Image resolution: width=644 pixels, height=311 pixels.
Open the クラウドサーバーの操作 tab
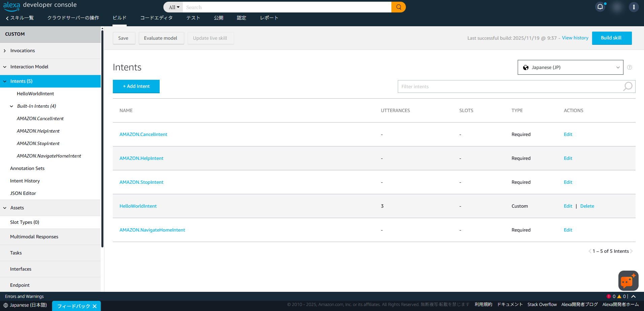click(73, 18)
